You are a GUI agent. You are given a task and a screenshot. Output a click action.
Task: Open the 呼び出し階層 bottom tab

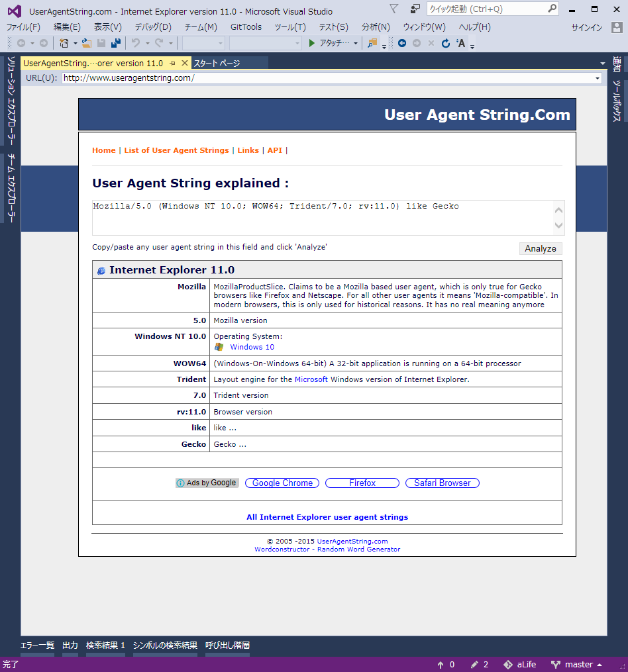point(227,645)
